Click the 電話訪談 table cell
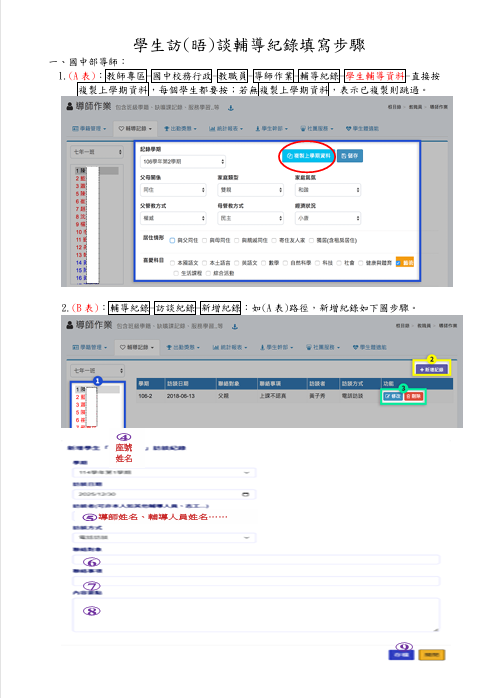495x698 pixels. 352,396
